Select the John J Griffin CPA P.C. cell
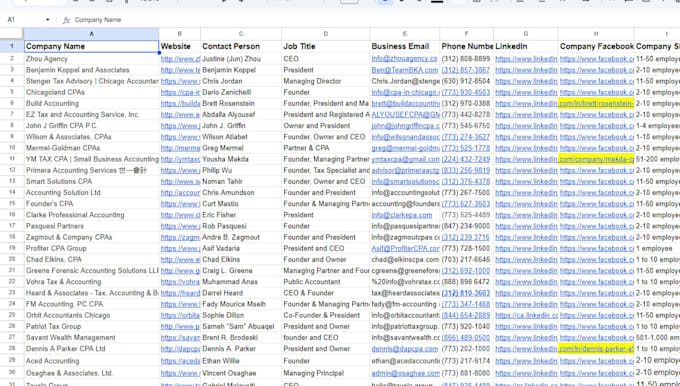This screenshot has height=386, width=680. coord(91,126)
